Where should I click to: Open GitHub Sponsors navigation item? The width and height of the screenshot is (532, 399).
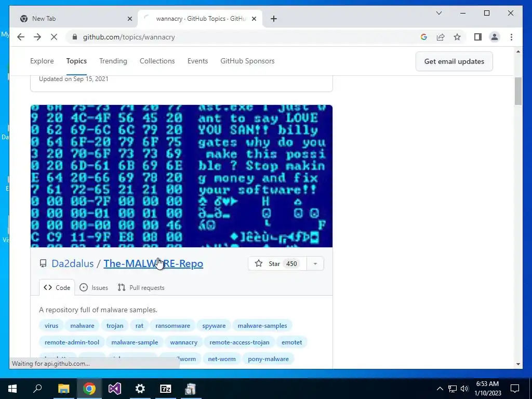coord(247,61)
